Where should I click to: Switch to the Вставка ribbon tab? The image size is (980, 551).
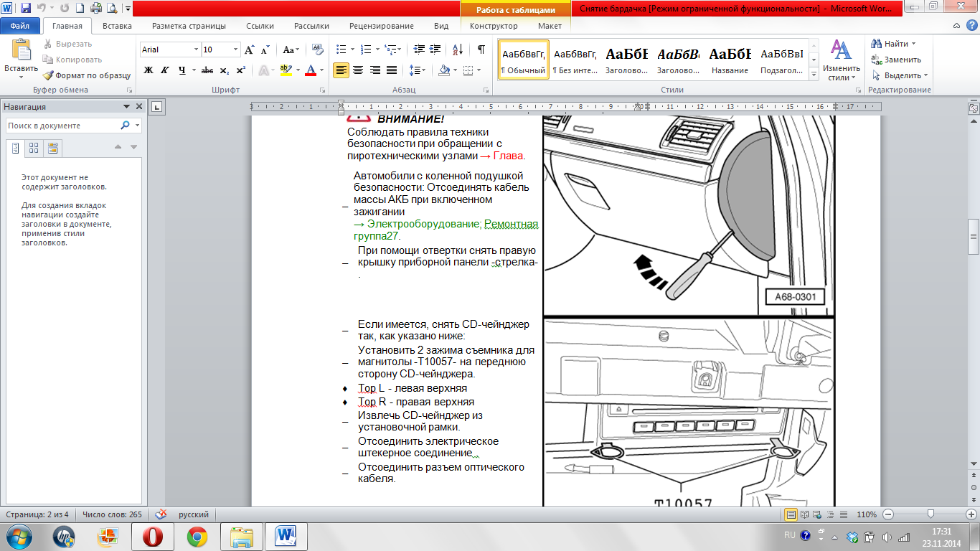(117, 26)
